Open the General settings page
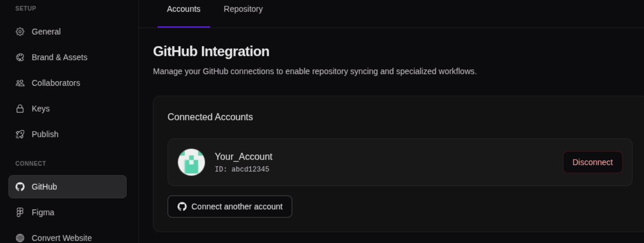Screen dimensions: 644x243 coord(68,32)
